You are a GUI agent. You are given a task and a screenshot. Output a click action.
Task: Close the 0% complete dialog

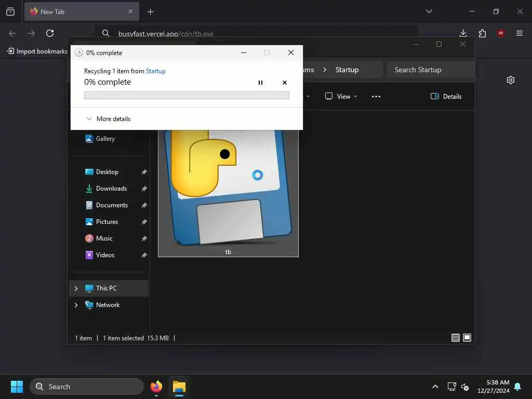(291, 52)
